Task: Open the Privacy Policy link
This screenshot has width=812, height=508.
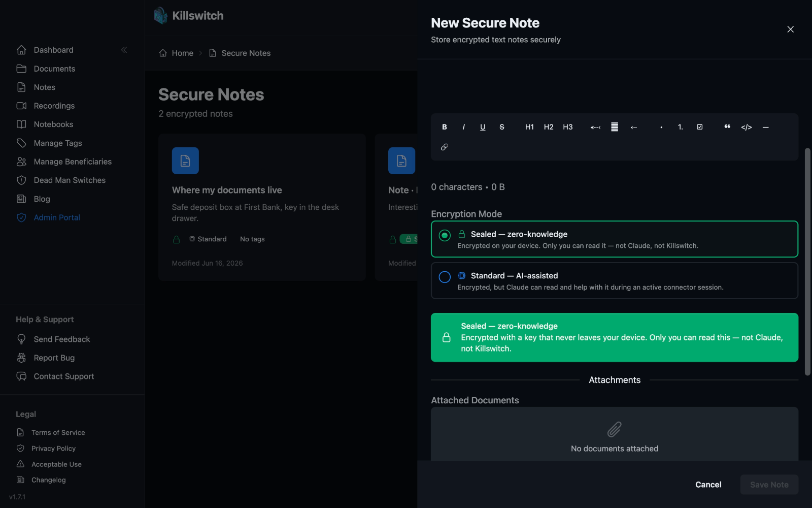Action: tap(53, 449)
